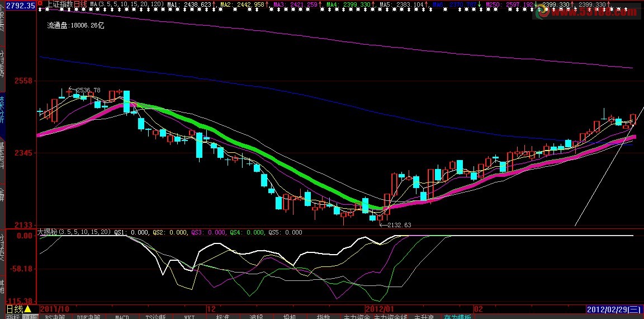Select the M250: 2597.192 value
Image resolution: width=644 pixels, height=319 pixels.
point(509,4)
